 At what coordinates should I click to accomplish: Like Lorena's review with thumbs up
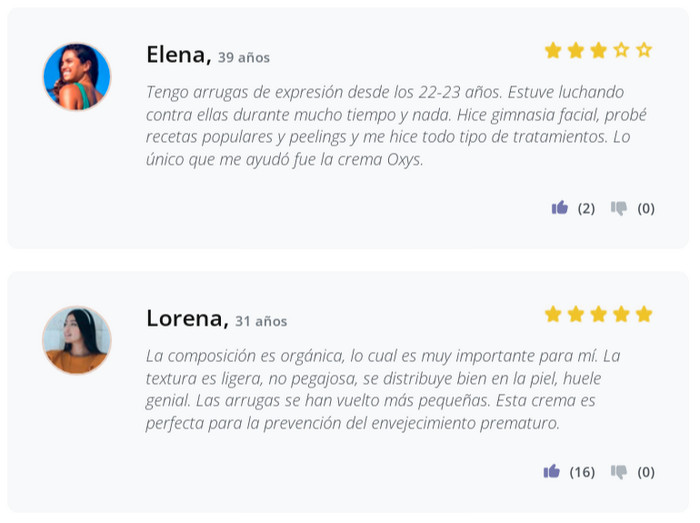(552, 471)
